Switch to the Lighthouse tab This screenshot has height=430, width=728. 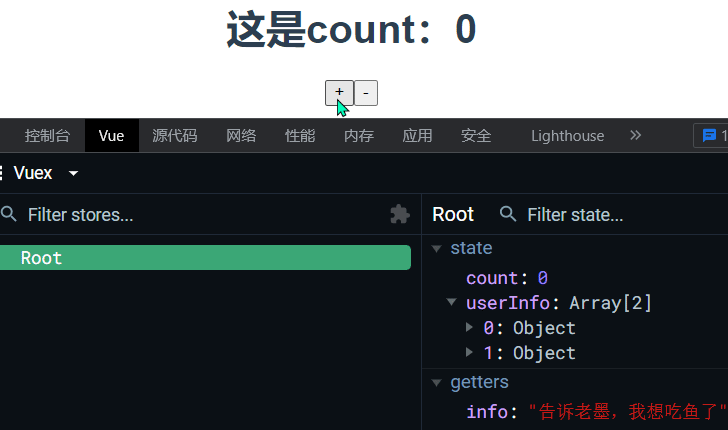pyautogui.click(x=568, y=136)
